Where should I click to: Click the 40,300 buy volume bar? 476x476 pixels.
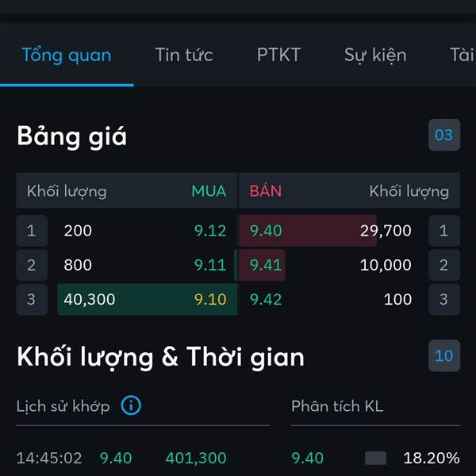[x=148, y=299]
